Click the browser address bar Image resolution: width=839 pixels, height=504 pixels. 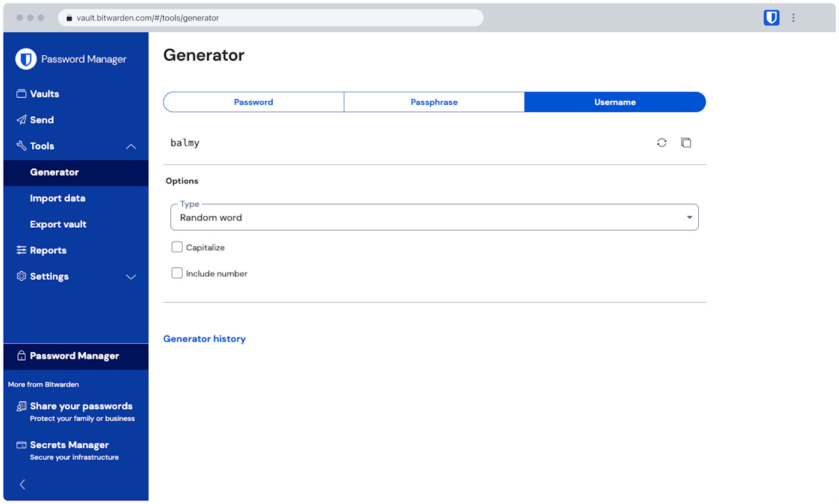point(270,18)
